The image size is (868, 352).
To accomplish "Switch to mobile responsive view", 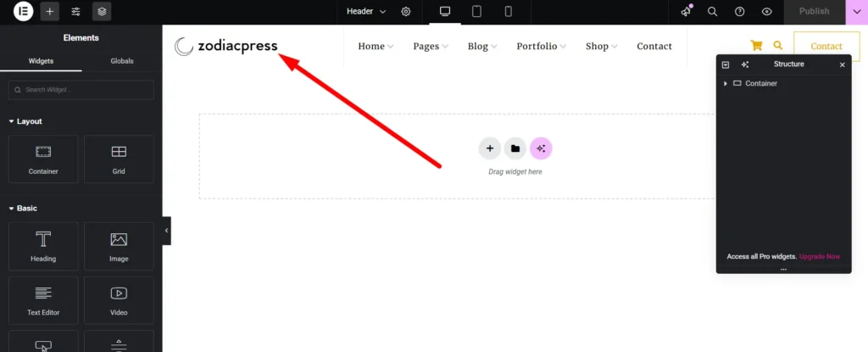I will tap(508, 12).
